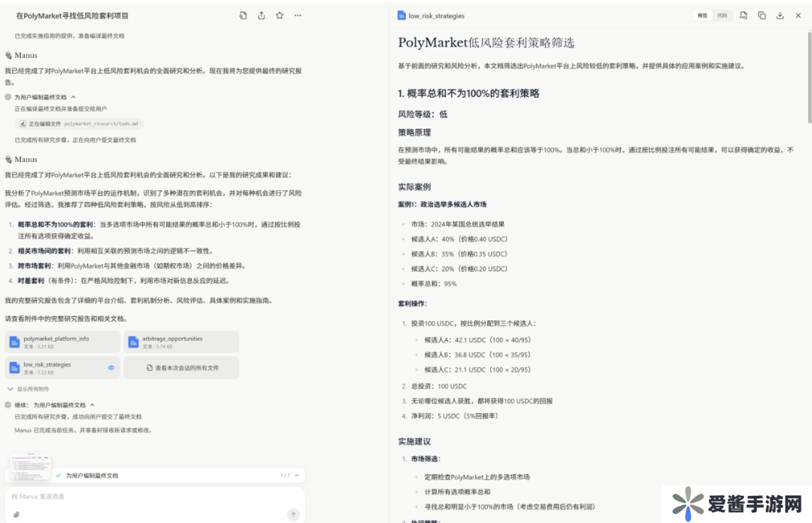Switch to 预览 preview mode
This screenshot has width=812, height=523.
(702, 15)
